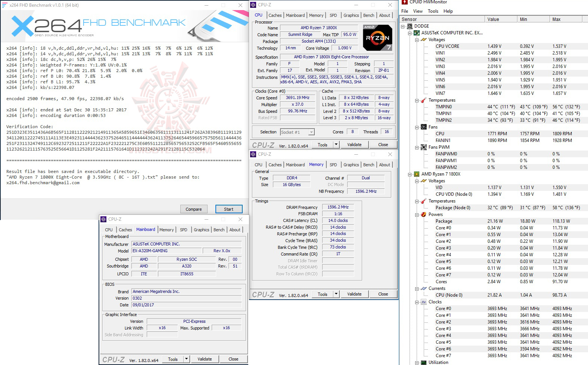This screenshot has width=588, height=365.
Task: Collapse the Powers group in HWMonitor
Action: point(417,215)
